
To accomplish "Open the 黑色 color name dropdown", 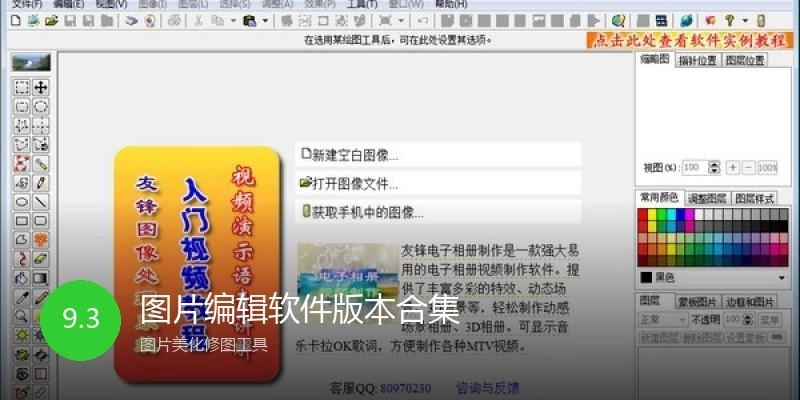I will (x=782, y=278).
